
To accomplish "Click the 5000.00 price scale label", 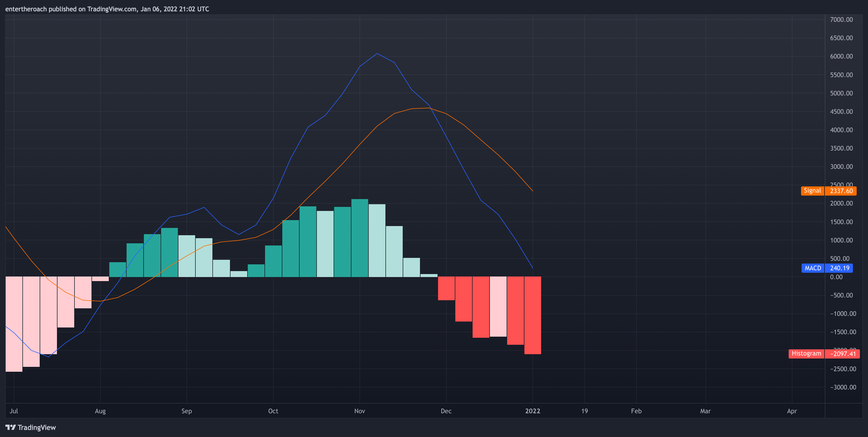I will tap(841, 93).
